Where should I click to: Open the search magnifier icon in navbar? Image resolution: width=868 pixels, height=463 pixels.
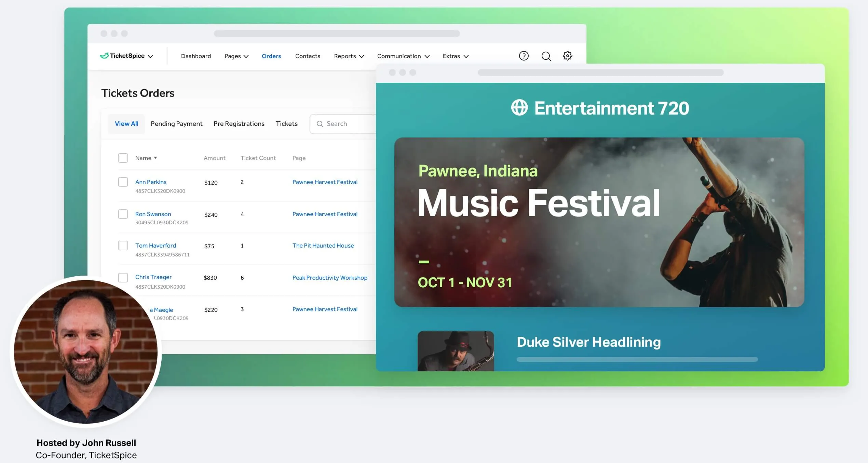pyautogui.click(x=546, y=56)
